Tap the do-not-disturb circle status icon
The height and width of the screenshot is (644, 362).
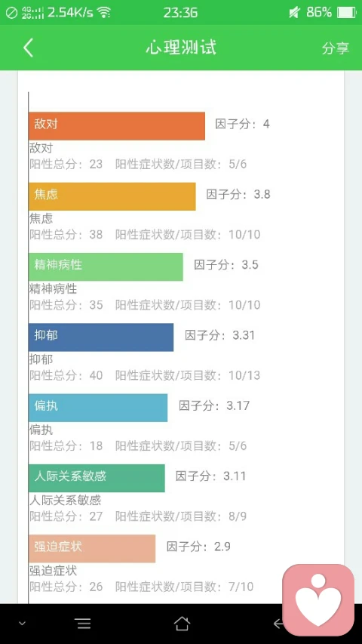[11, 13]
